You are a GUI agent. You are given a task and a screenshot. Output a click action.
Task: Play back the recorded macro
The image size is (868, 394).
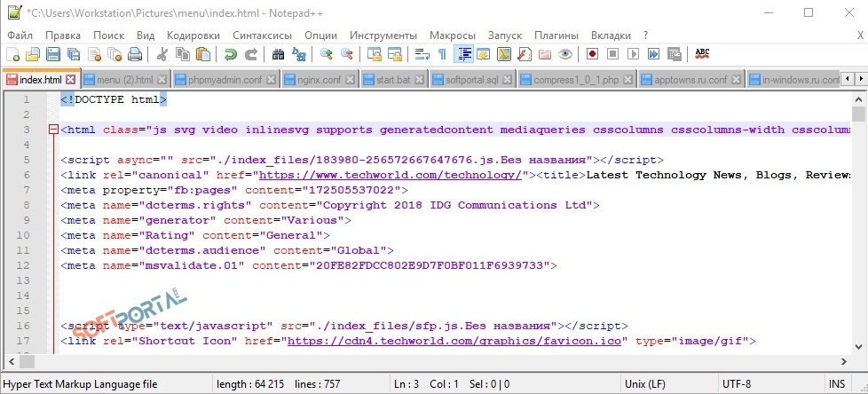pos(634,54)
